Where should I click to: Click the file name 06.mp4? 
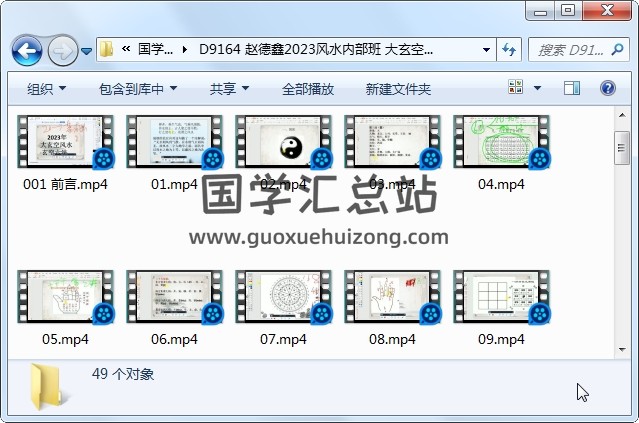pos(174,339)
